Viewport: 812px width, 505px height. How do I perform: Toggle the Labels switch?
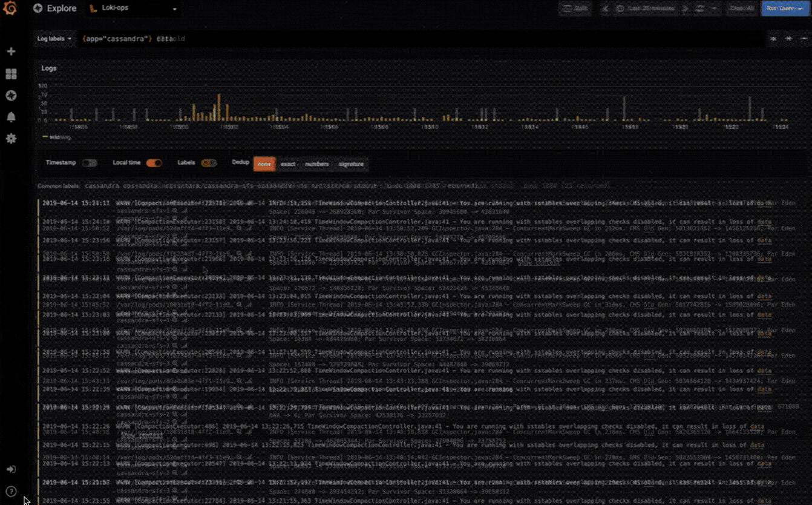(x=209, y=163)
